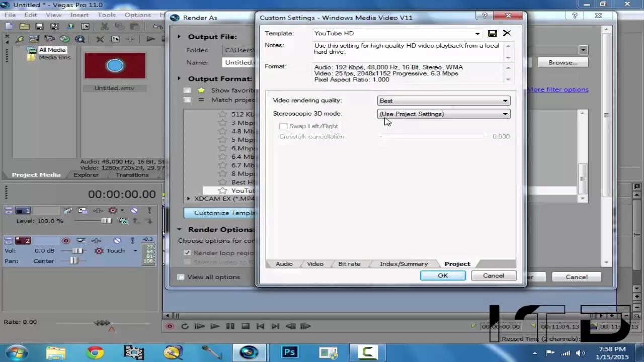Click the Project Properties icon in main toolbar

click(x=85, y=26)
